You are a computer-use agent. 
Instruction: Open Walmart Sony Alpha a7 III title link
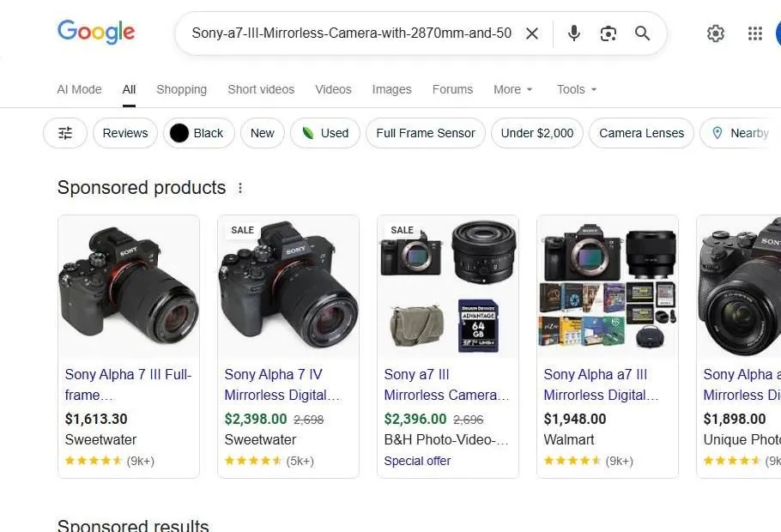601,384
